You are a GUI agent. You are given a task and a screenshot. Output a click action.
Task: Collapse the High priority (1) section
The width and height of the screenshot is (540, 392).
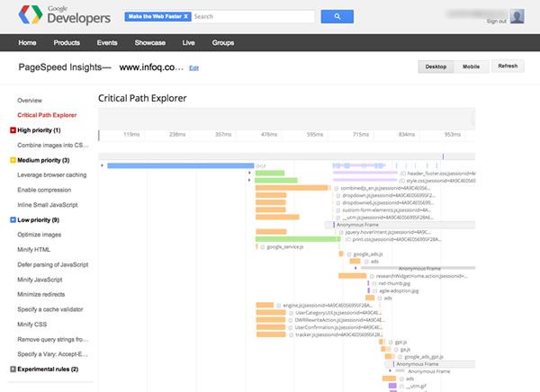(13, 130)
